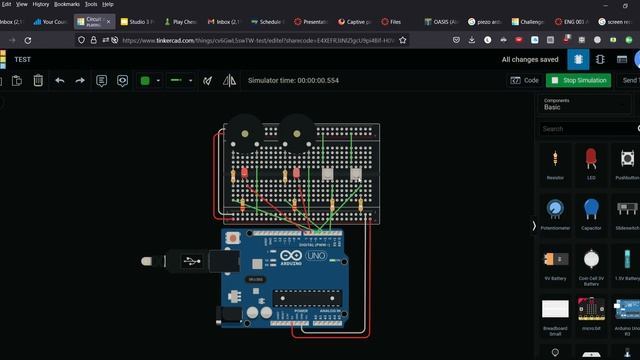The width and height of the screenshot is (640, 360).
Task: Switch to schematic view icon
Action: (x=600, y=60)
